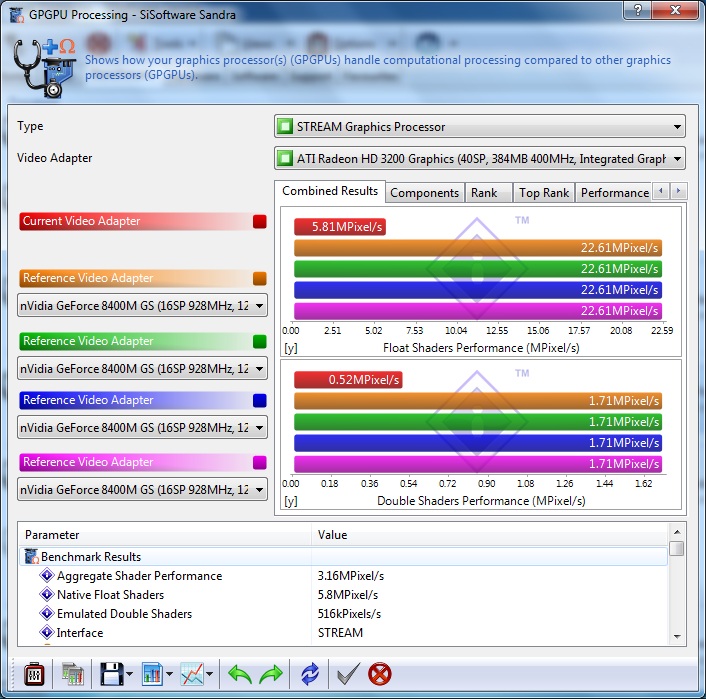Select the Aggregate Shader Performance row
The image size is (706, 699).
[x=344, y=576]
